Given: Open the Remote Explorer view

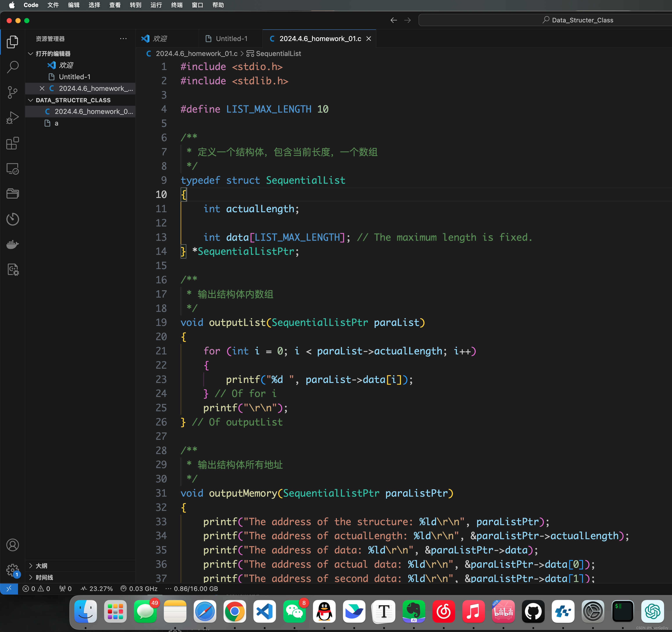Looking at the screenshot, I should coord(13,168).
